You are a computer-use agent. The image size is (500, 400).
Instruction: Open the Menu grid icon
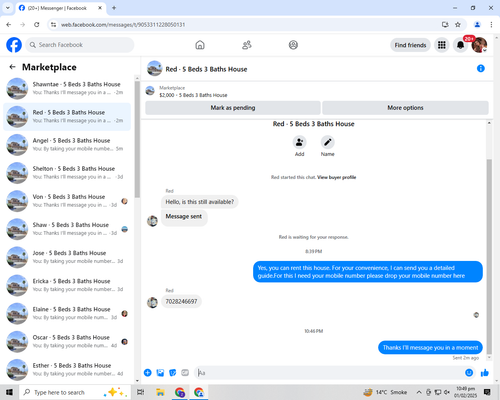[442, 45]
